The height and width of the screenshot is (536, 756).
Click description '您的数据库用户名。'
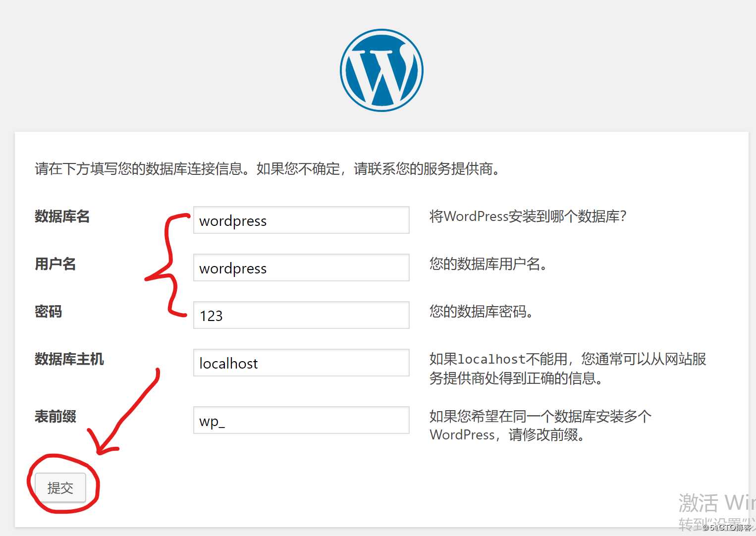coord(488,264)
